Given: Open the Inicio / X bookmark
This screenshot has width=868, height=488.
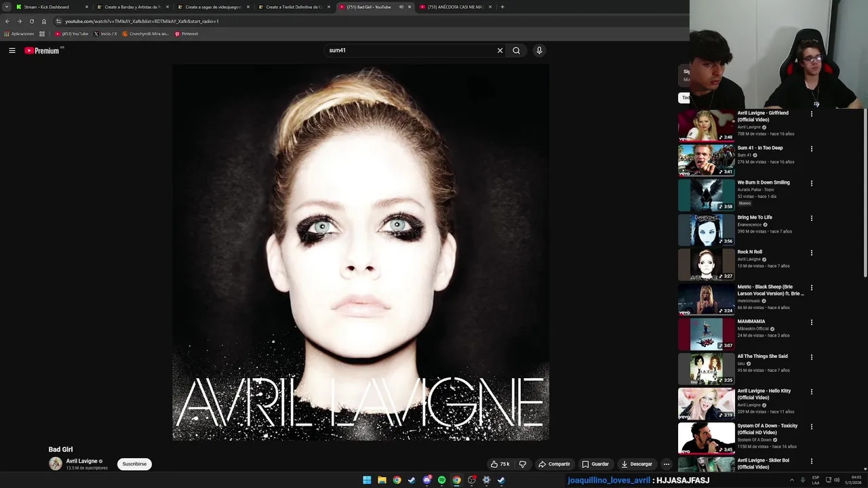Looking at the screenshot, I should coord(105,34).
